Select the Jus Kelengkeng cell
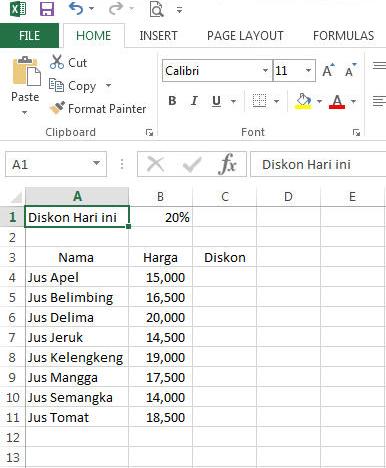Viewport: 386px width, 468px height. 77,357
